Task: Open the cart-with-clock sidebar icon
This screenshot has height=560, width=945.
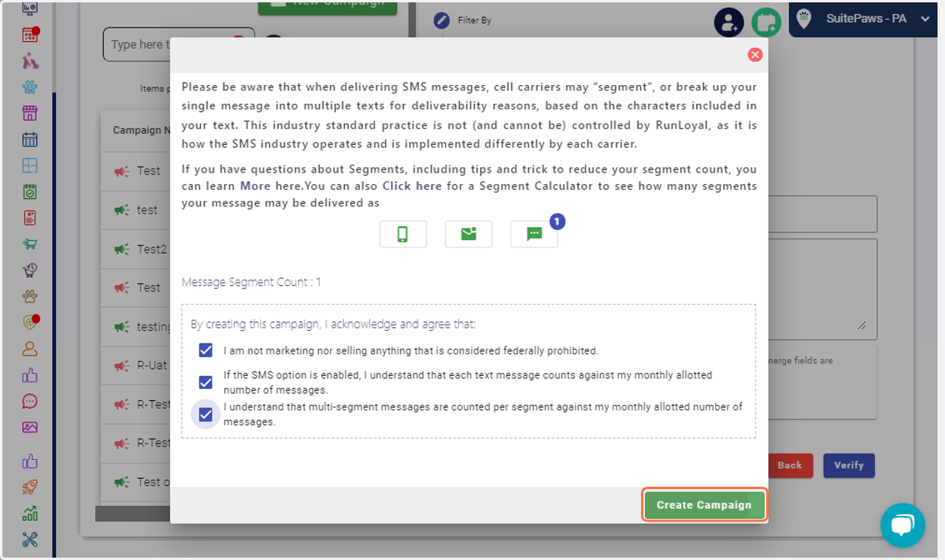Action: [x=30, y=270]
